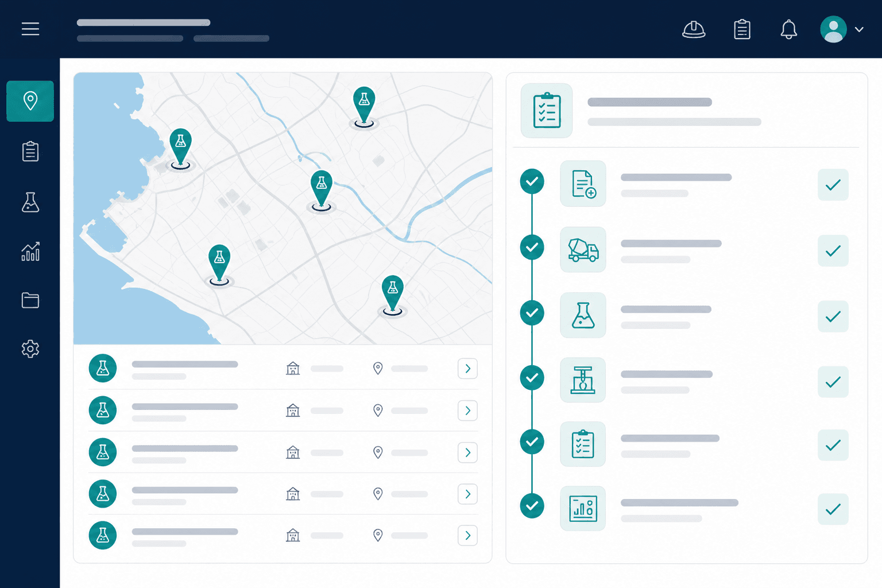
Task: Click timeline marker beside mixer truck step
Action: 532,247
